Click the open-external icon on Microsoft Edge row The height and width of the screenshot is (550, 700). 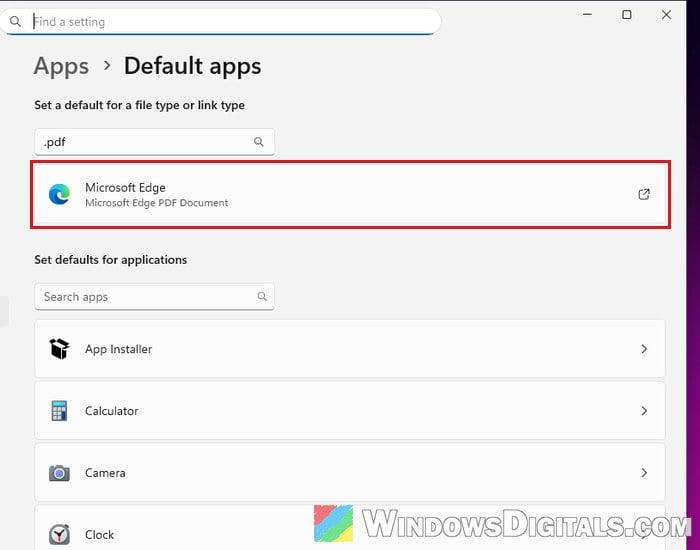tap(644, 194)
